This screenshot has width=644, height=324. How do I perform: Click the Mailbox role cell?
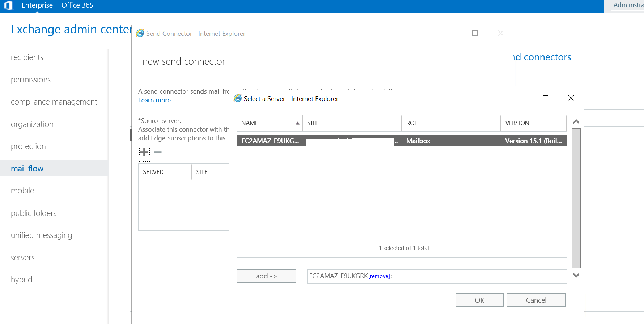(x=418, y=141)
